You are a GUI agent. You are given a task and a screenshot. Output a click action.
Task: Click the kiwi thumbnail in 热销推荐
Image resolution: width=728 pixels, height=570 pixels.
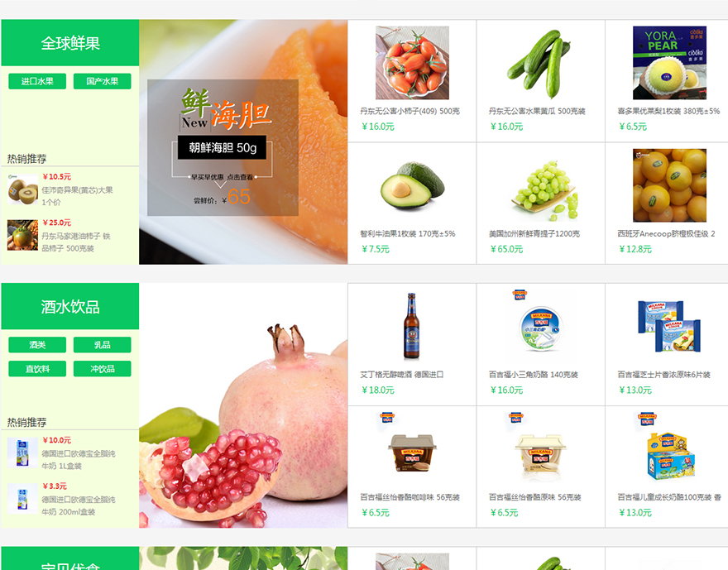pos(23,189)
